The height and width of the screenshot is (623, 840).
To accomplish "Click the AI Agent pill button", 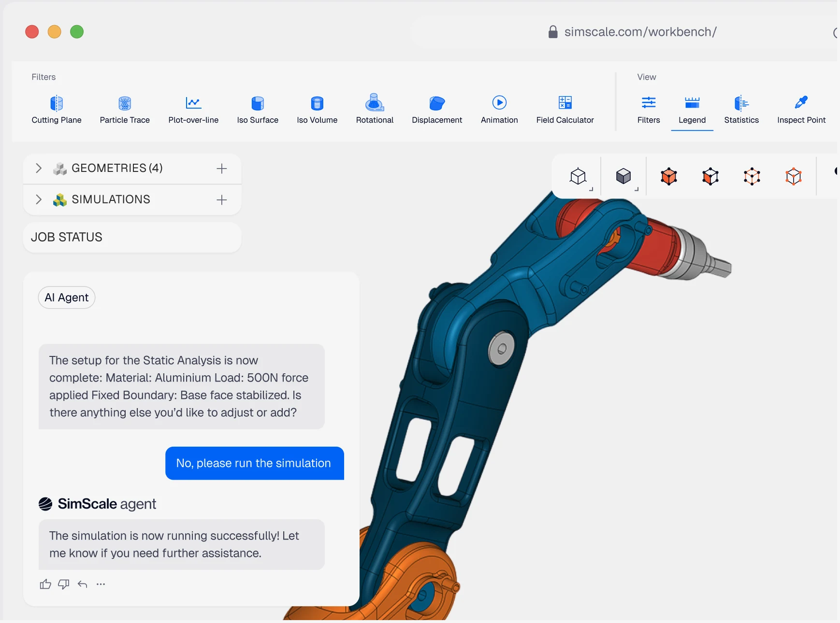I will pos(67,297).
